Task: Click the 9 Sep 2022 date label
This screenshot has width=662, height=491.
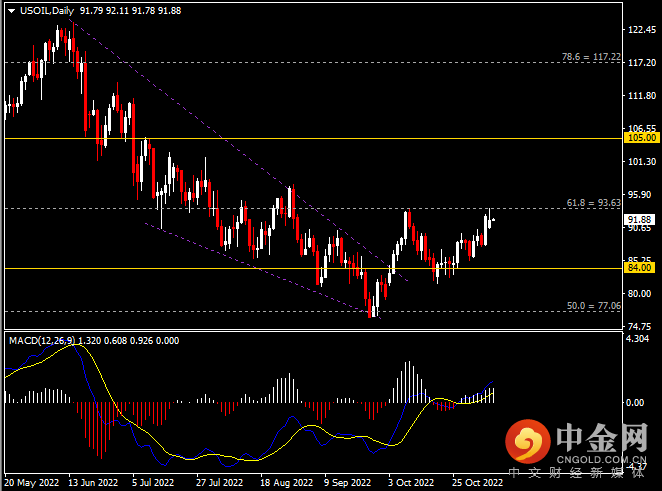Action: [x=347, y=482]
